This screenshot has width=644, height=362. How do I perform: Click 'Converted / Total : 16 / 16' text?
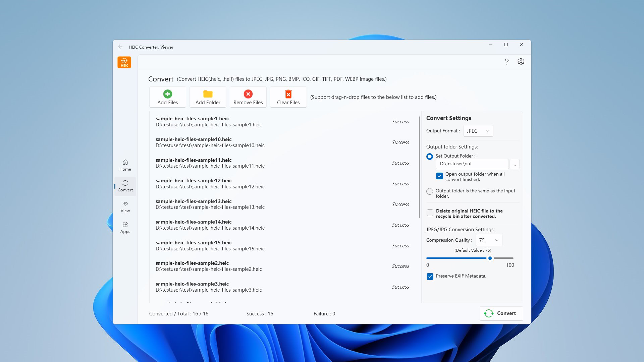coord(179,314)
